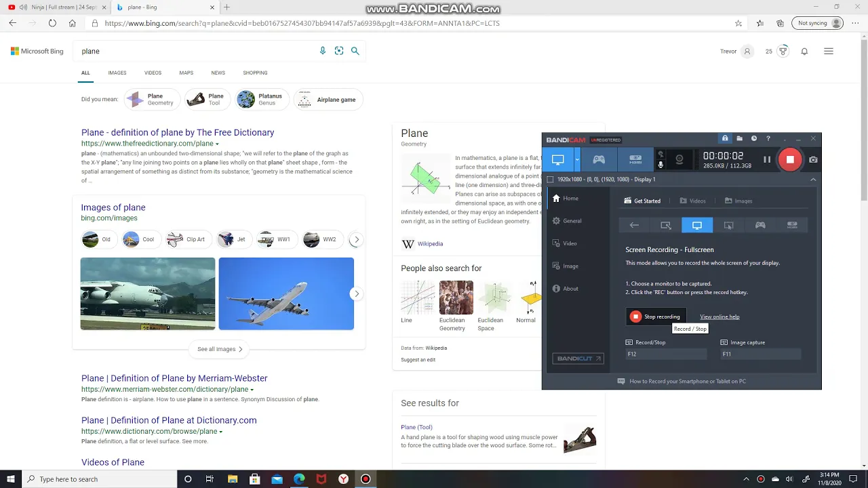
Task: Open How to Record Smartphone link
Action: pos(682,382)
